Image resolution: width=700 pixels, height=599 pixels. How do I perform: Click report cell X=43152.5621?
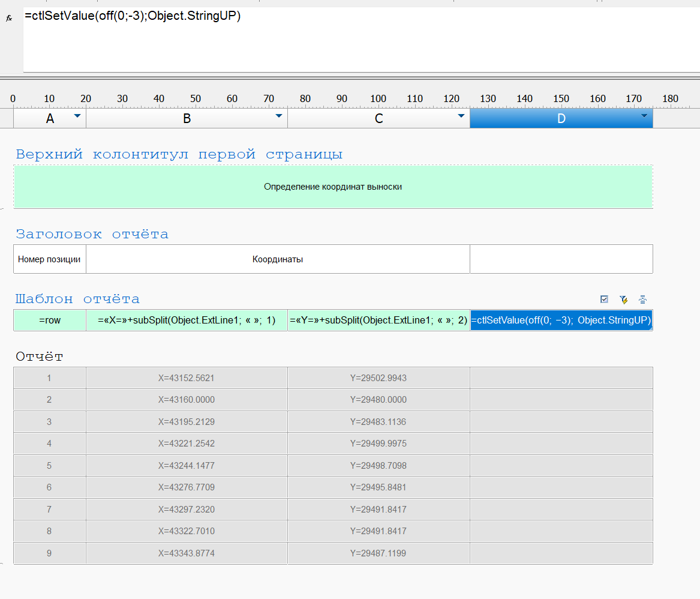click(187, 378)
